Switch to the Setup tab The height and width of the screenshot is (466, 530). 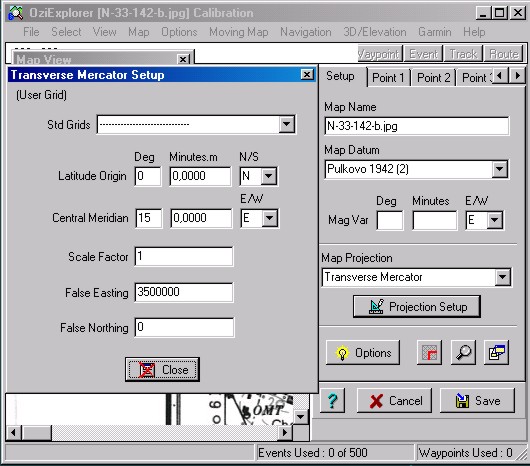(x=340, y=76)
